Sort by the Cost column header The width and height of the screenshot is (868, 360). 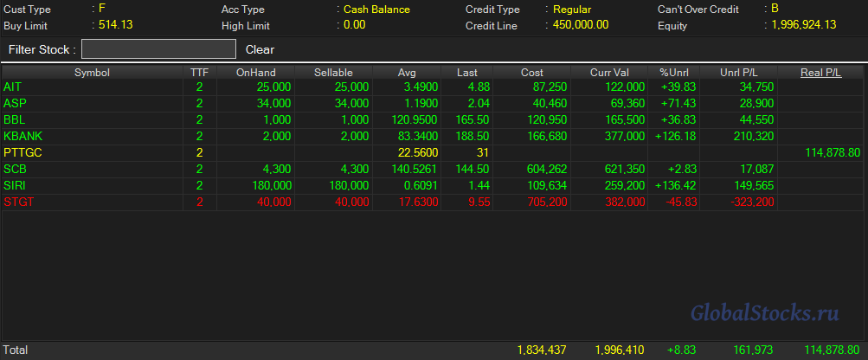coord(532,73)
